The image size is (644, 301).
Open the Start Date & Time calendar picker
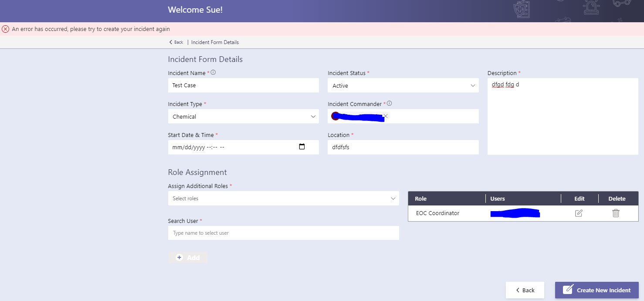click(x=302, y=147)
